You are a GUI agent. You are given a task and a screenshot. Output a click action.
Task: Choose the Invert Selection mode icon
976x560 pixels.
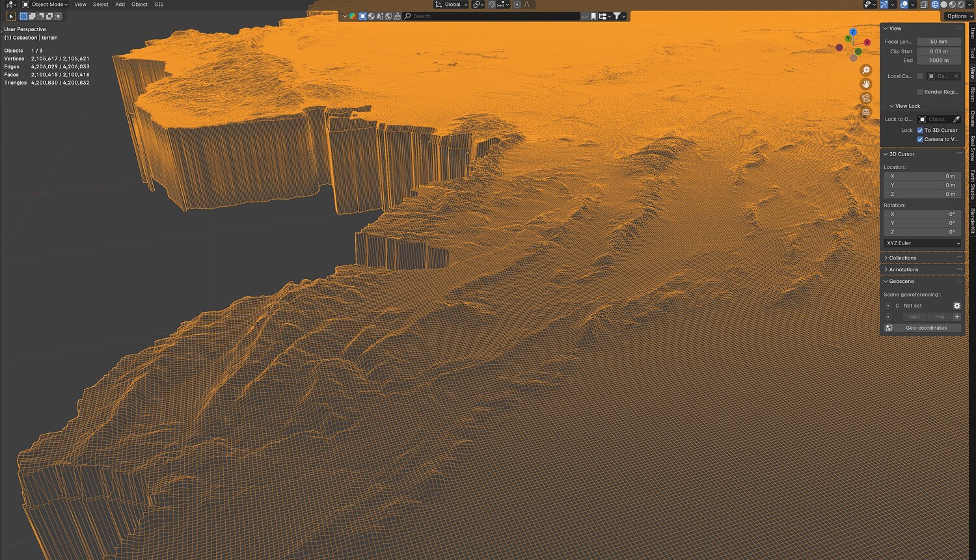(x=49, y=16)
